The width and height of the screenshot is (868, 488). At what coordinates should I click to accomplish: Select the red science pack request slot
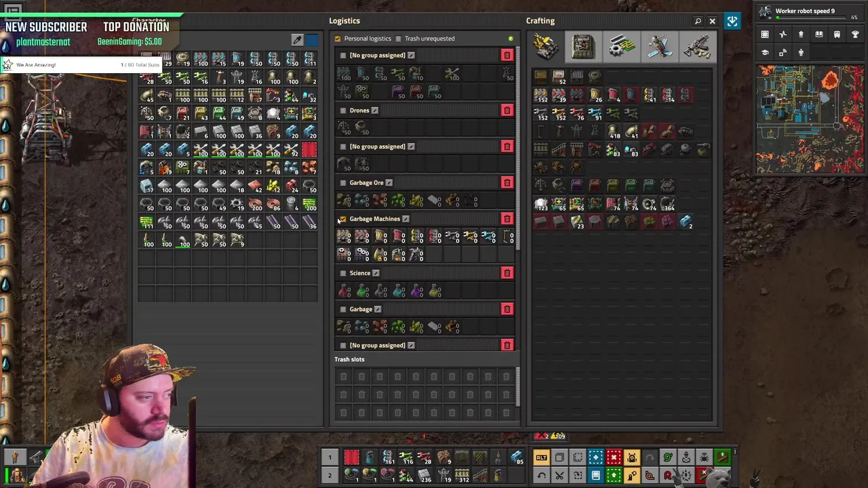pyautogui.click(x=344, y=292)
